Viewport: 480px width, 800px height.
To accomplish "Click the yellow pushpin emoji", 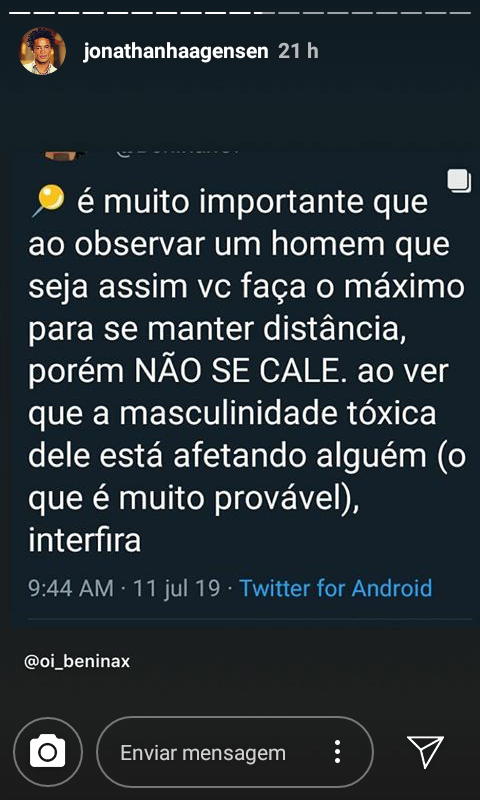I will [47, 201].
